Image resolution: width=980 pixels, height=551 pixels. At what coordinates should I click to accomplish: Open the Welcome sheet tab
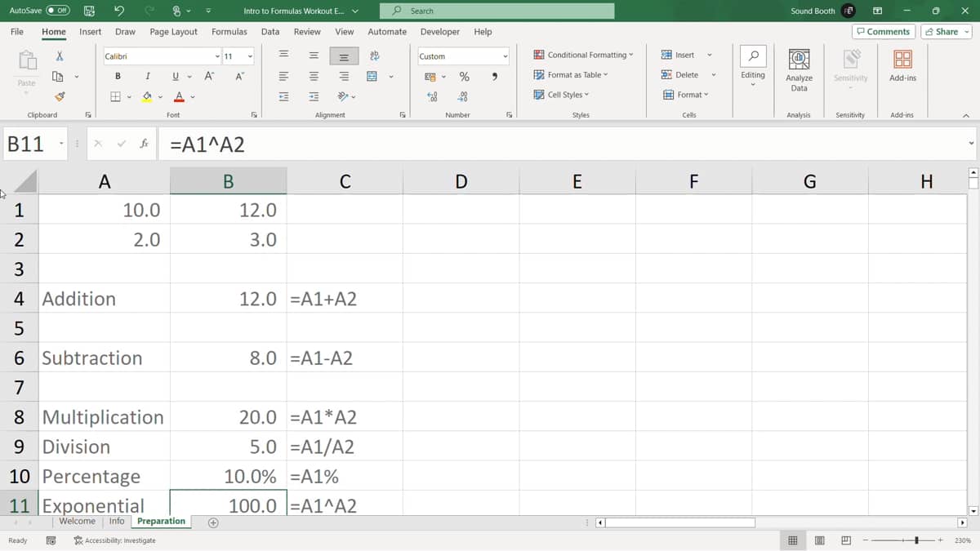pos(77,521)
